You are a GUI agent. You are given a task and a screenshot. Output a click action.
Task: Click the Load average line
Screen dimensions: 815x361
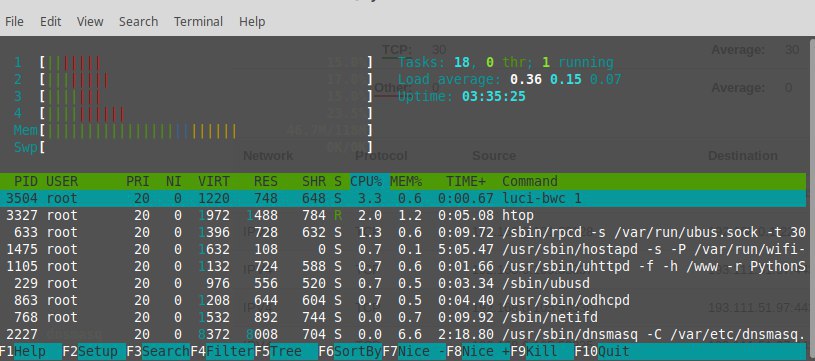point(509,79)
